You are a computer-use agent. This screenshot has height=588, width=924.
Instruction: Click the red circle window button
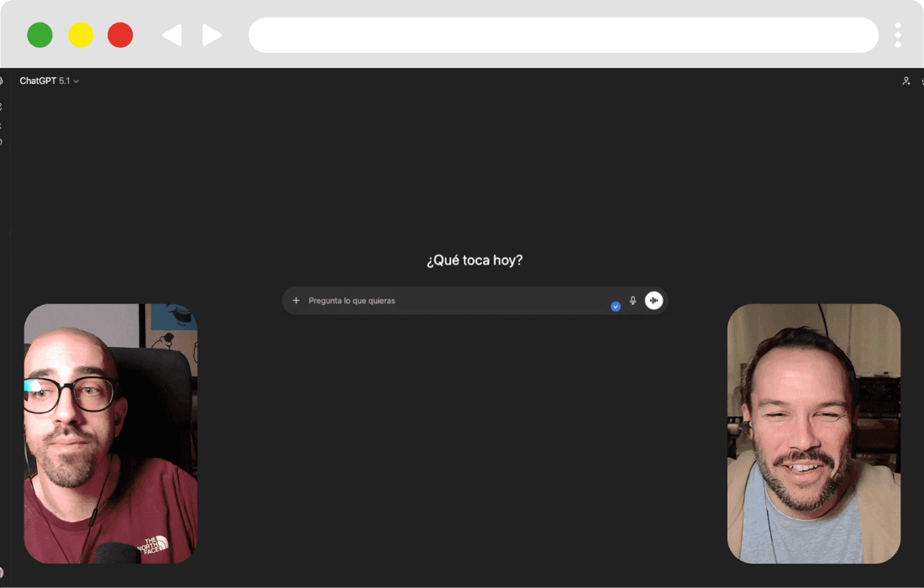pos(120,34)
